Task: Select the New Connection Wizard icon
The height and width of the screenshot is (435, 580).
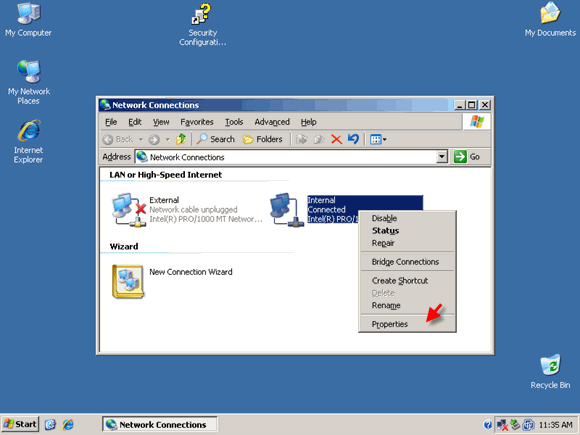Action: (128, 281)
